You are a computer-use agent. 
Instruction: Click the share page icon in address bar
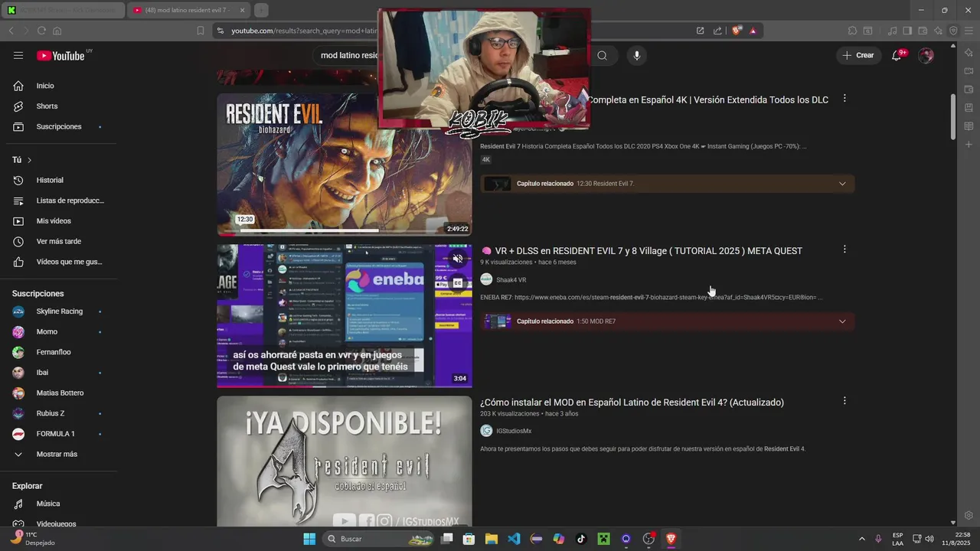(717, 31)
